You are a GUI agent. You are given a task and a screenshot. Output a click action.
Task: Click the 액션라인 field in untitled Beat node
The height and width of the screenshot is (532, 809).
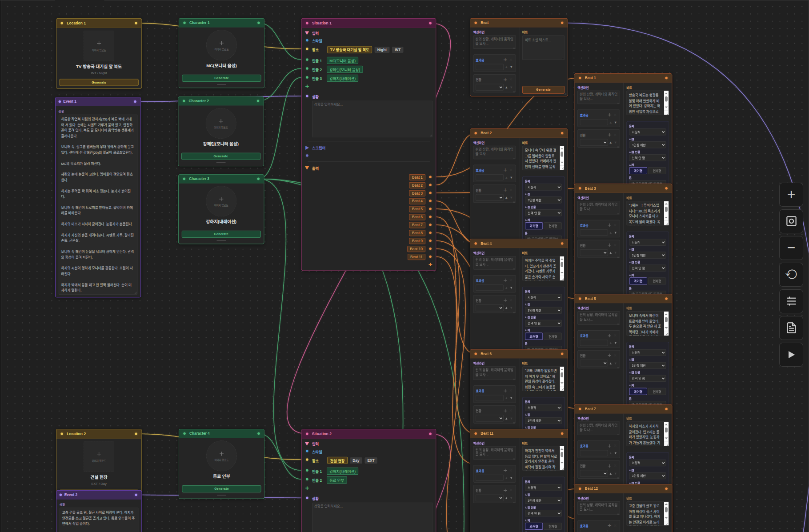tap(494, 42)
